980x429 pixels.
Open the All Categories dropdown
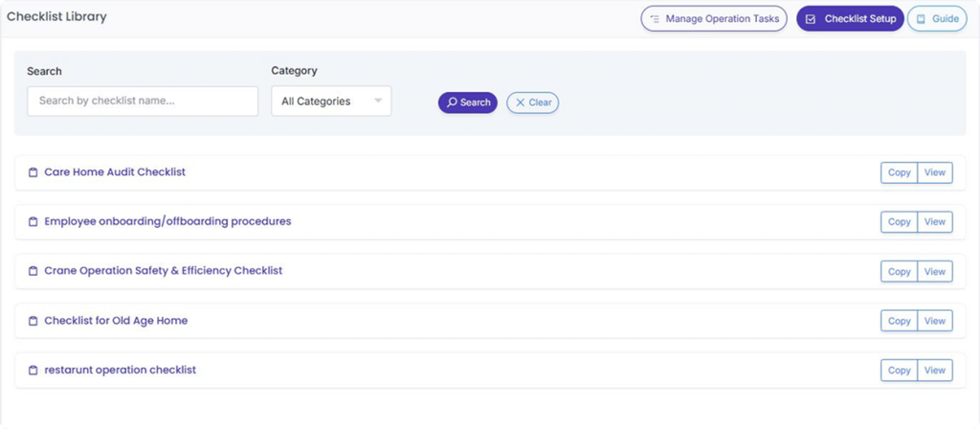[x=330, y=102]
